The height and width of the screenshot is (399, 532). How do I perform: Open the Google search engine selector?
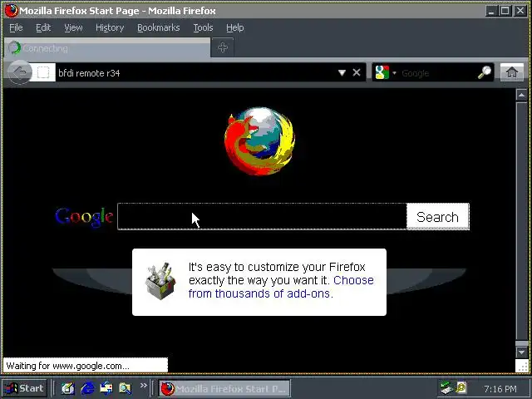tap(386, 72)
